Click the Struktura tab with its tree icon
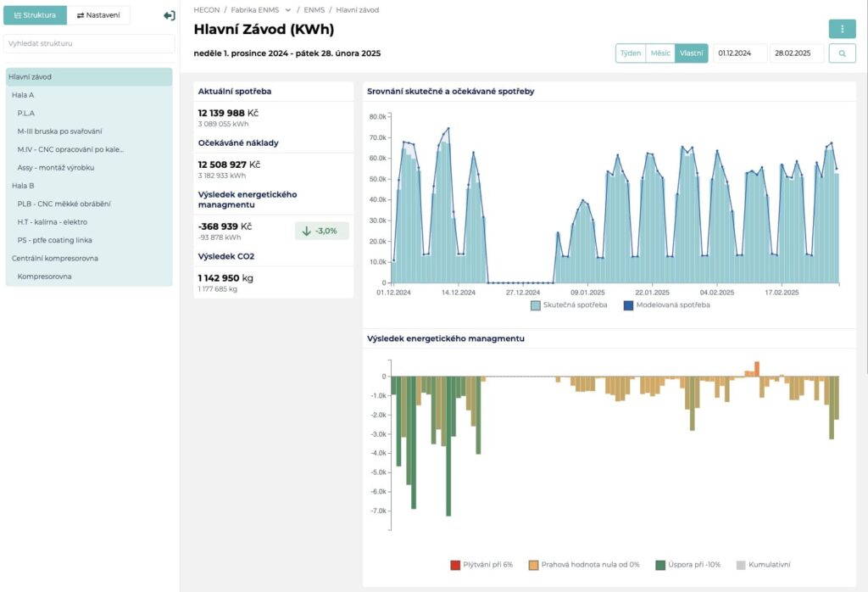 click(x=35, y=15)
